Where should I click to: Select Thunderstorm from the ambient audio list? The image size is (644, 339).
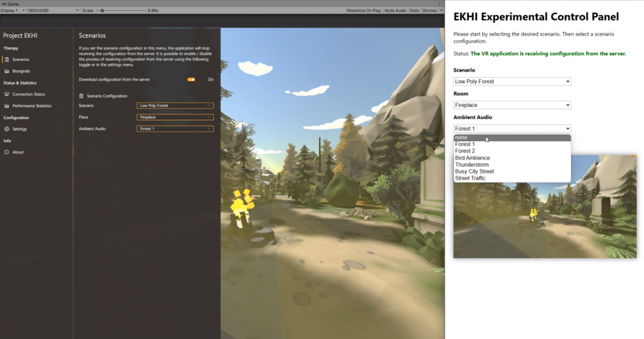[x=472, y=165]
